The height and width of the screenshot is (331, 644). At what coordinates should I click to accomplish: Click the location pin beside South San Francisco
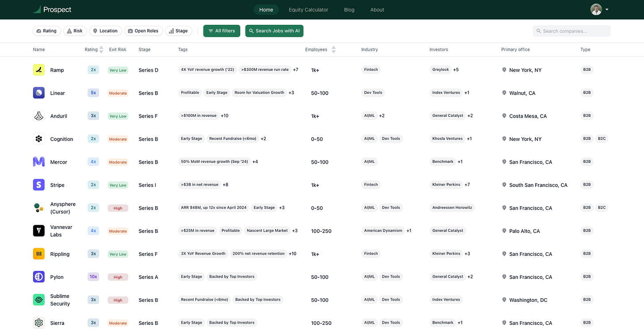tap(504, 185)
